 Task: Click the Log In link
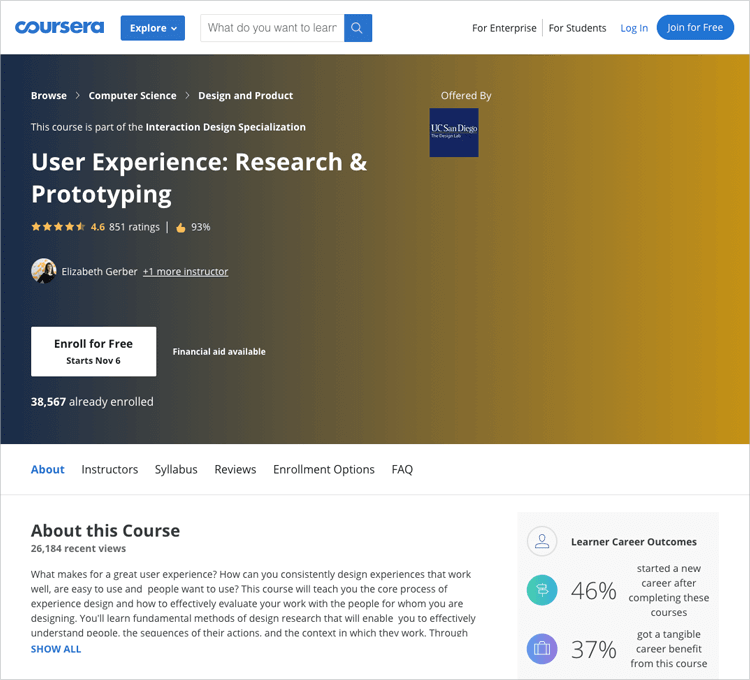click(x=634, y=28)
